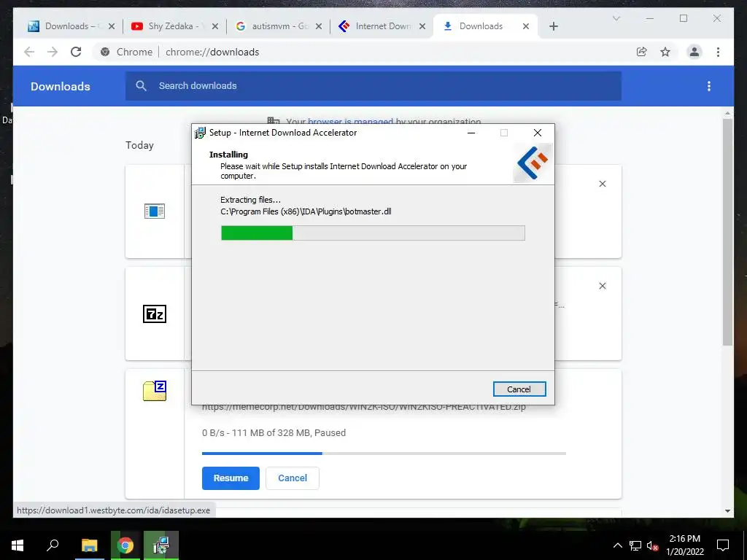Viewport: 747px width, 560px height.
Task: Resume the paused WIN2K ISO download
Action: [x=231, y=478]
